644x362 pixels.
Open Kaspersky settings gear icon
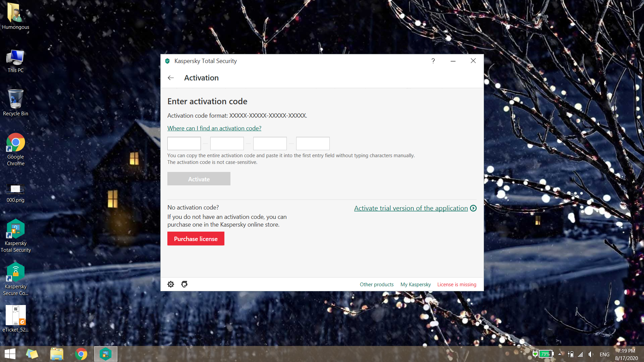(171, 284)
